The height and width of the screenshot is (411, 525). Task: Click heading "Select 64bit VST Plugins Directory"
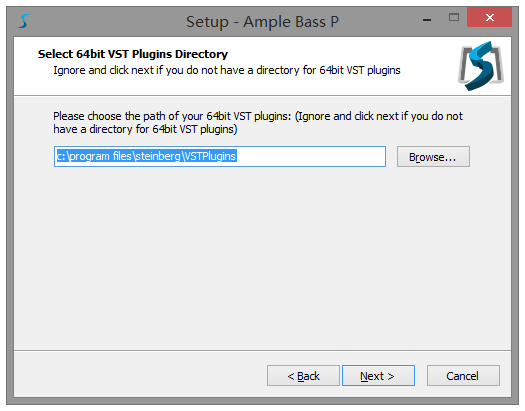tap(133, 54)
